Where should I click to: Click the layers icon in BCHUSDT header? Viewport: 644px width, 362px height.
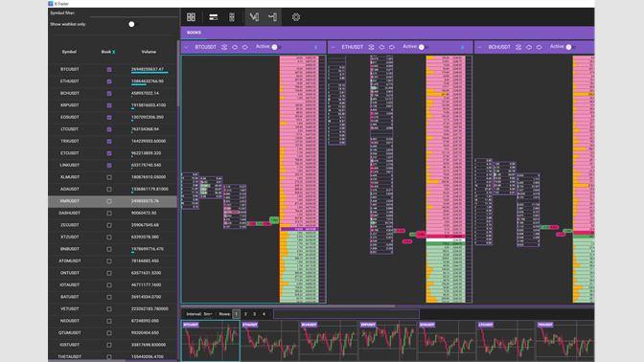518,47
